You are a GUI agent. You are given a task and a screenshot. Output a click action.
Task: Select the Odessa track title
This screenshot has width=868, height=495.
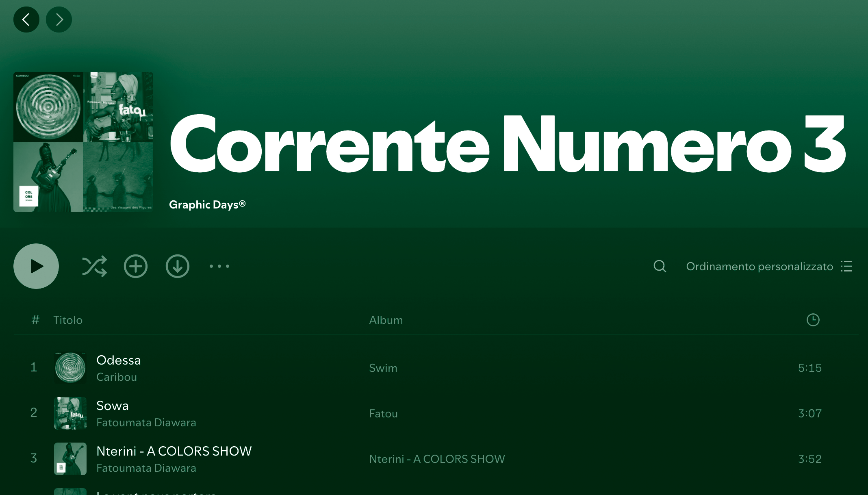[x=119, y=360]
